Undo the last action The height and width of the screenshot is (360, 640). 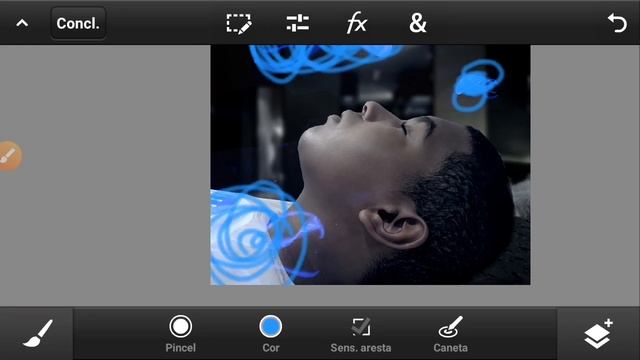[x=617, y=23]
